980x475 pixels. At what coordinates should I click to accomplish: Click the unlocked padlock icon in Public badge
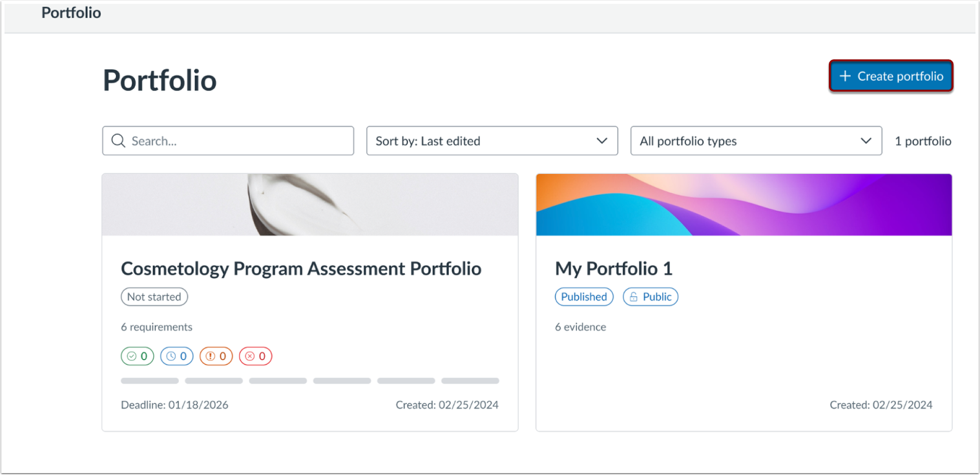coord(634,296)
